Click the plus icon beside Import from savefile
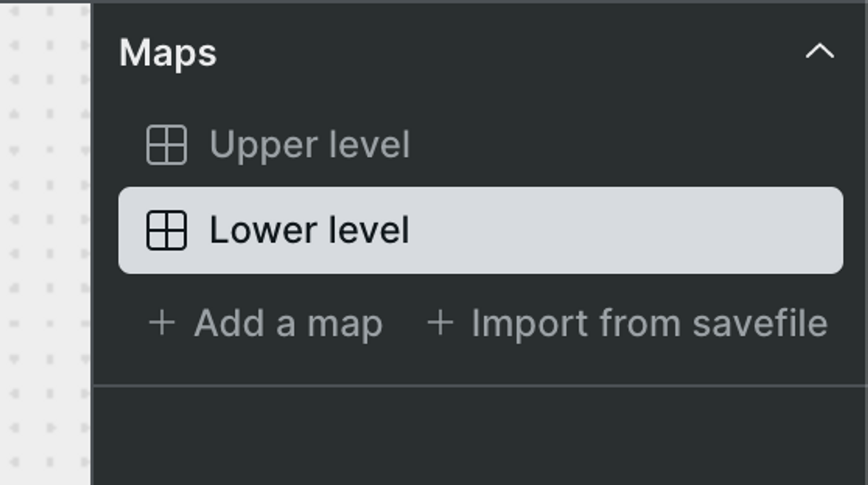 click(440, 323)
